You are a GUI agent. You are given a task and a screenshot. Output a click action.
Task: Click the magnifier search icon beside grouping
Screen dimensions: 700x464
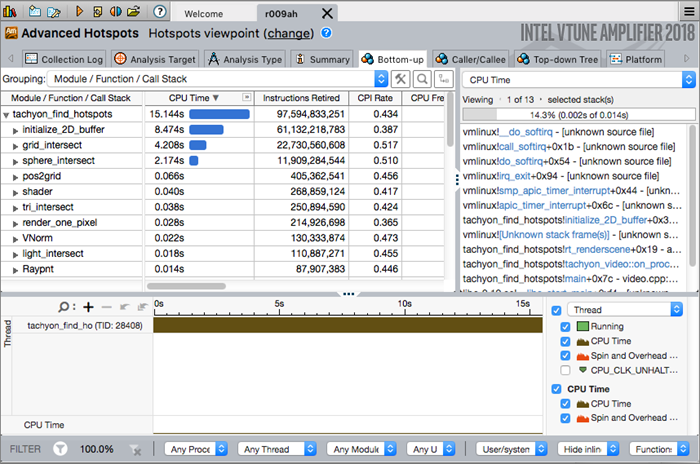421,79
